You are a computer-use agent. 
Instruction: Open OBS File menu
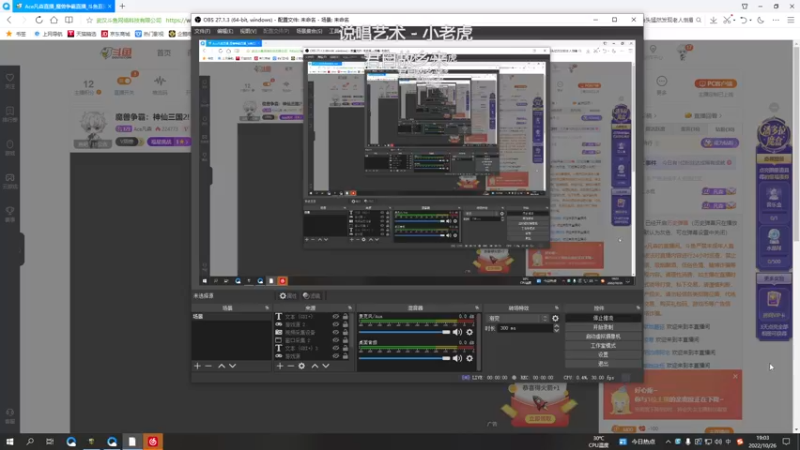pos(202,31)
